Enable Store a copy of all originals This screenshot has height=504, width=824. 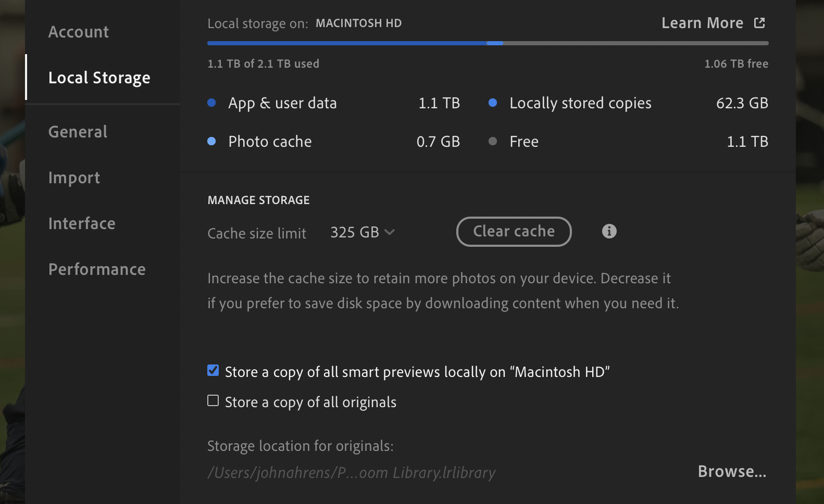(213, 401)
